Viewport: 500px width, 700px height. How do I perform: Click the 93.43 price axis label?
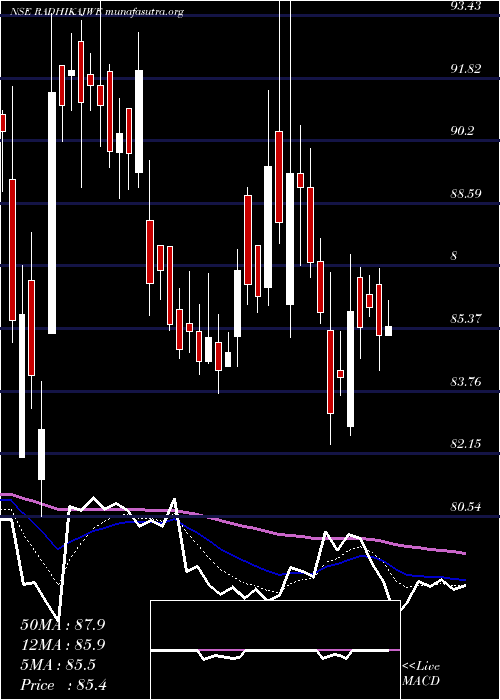(x=467, y=6)
